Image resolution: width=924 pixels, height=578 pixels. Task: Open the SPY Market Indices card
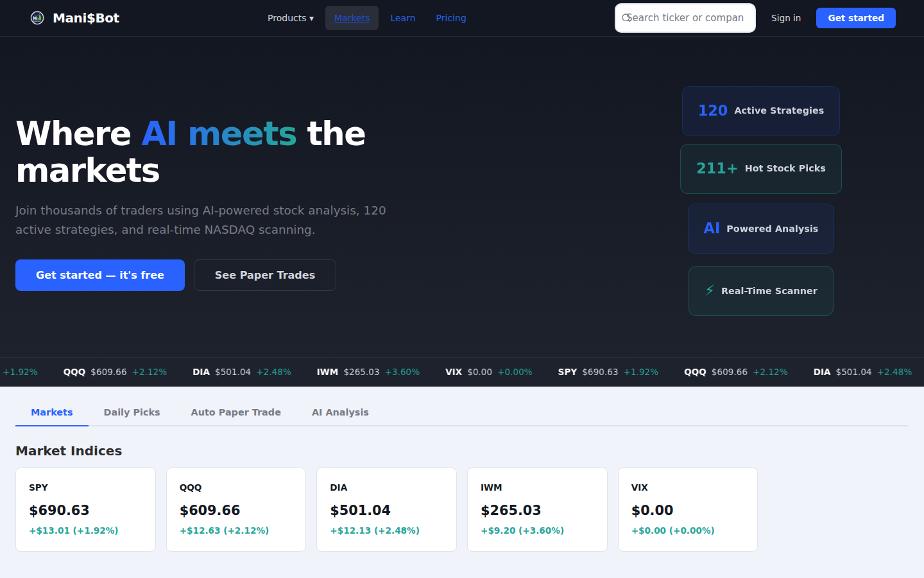[x=85, y=509]
